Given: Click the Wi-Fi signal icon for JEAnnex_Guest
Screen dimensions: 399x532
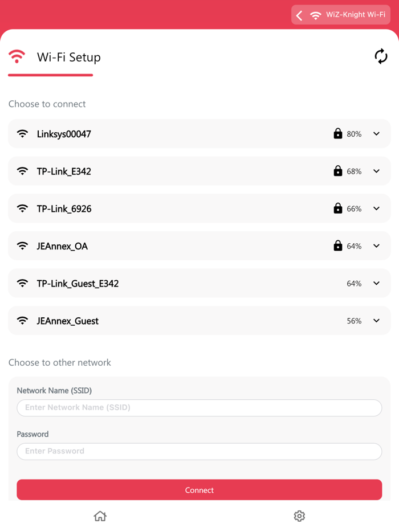Looking at the screenshot, I should click(22, 320).
